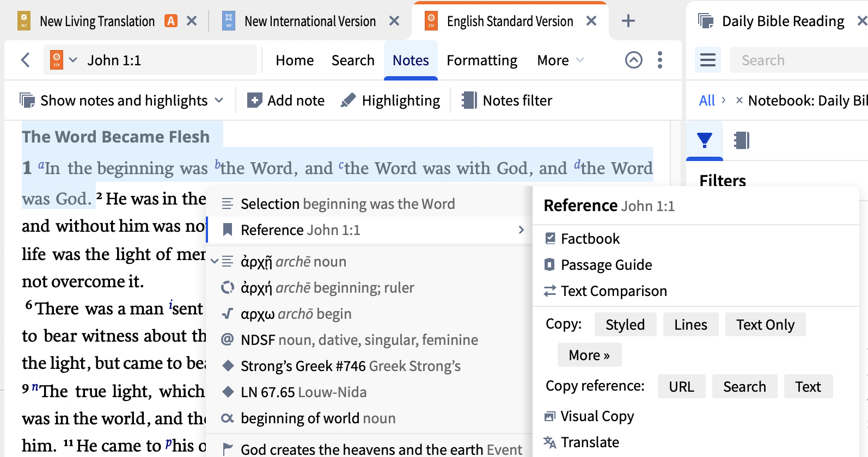Collapse the ἀρχῇ archē noun section
This screenshot has height=457, width=868.
(x=215, y=262)
